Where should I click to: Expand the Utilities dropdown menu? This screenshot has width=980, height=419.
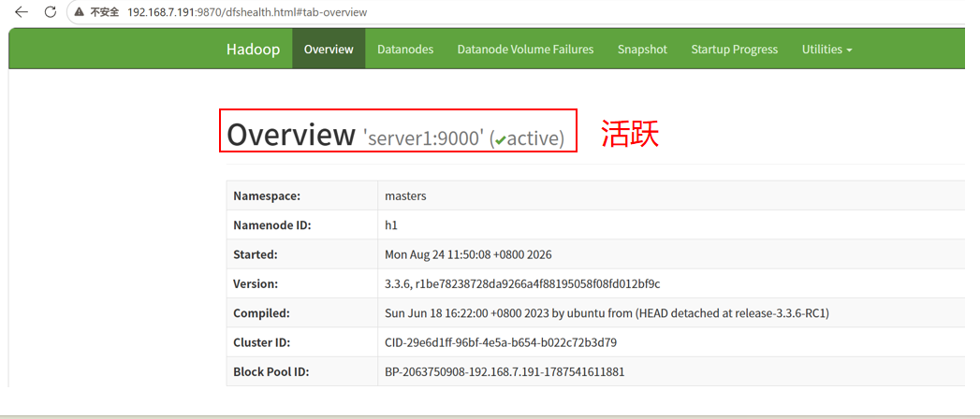[826, 50]
